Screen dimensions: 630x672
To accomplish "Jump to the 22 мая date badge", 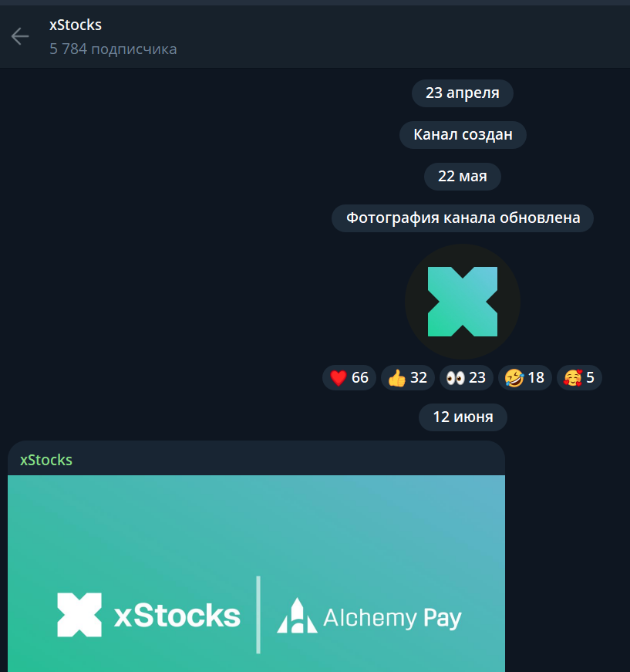I will 463,176.
